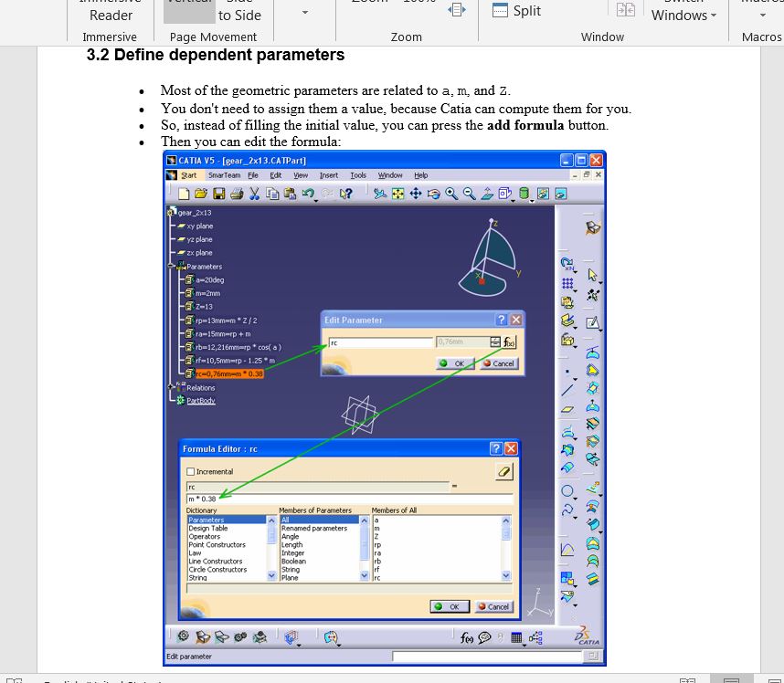Open the Insert menu in CATIA

(328, 175)
